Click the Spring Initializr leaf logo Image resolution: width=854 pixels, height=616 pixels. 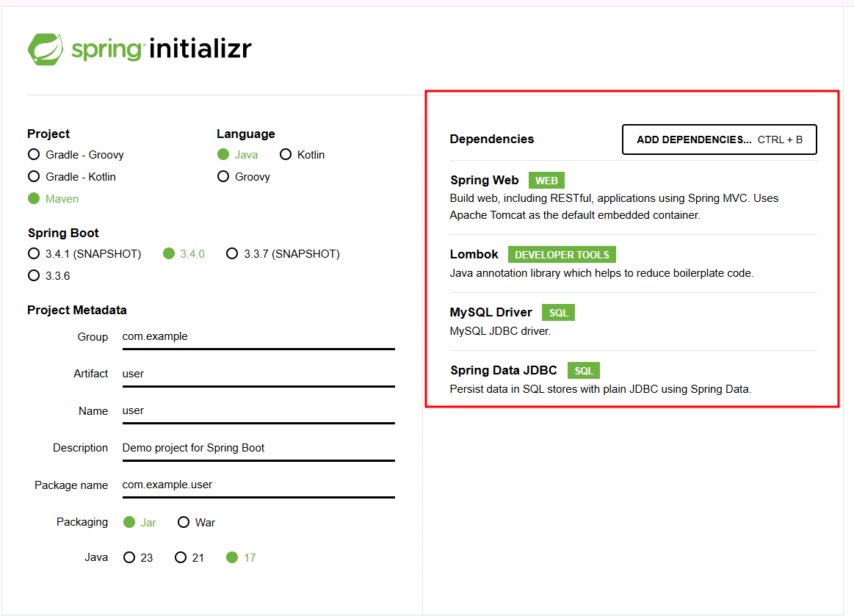46,49
